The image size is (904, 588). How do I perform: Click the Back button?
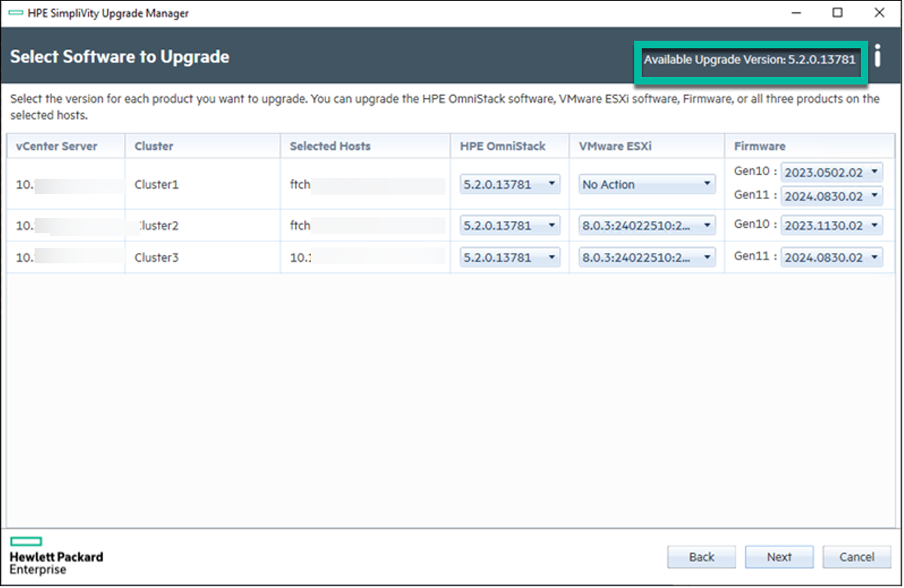pyautogui.click(x=701, y=557)
